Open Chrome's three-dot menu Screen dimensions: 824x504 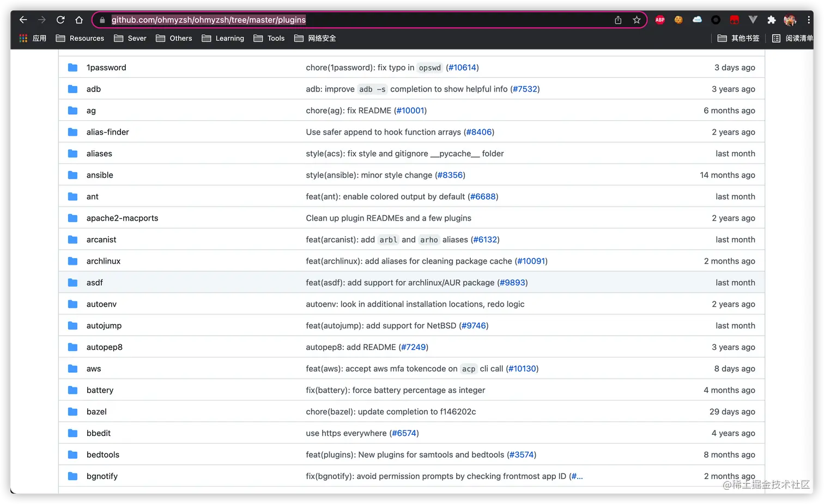click(809, 20)
